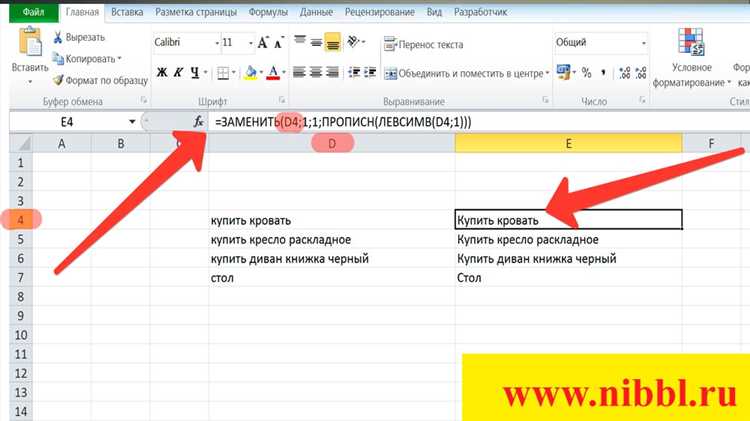Image resolution: width=750 pixels, height=421 pixels.
Task: Open Файл tab
Action: pos(33,12)
